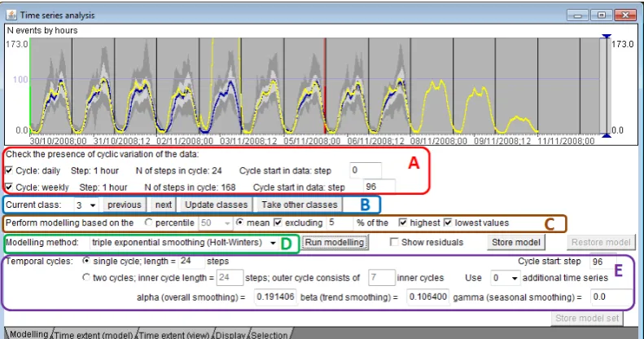Click the Java app icon in title bar
Viewport: 644px width, 339px height.
coord(11,15)
